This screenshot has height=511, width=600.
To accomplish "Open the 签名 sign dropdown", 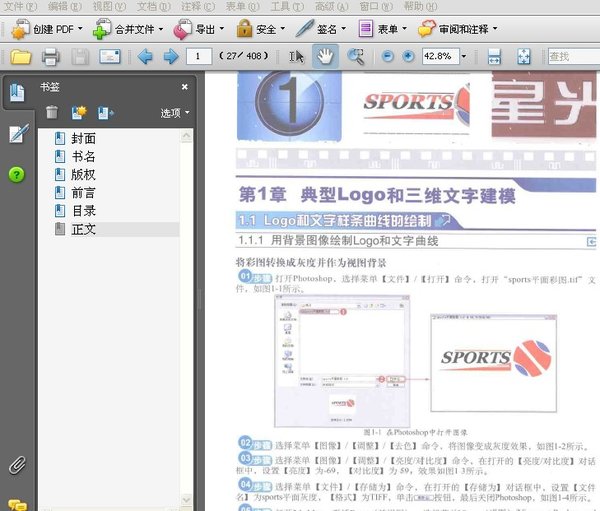I will click(x=321, y=29).
